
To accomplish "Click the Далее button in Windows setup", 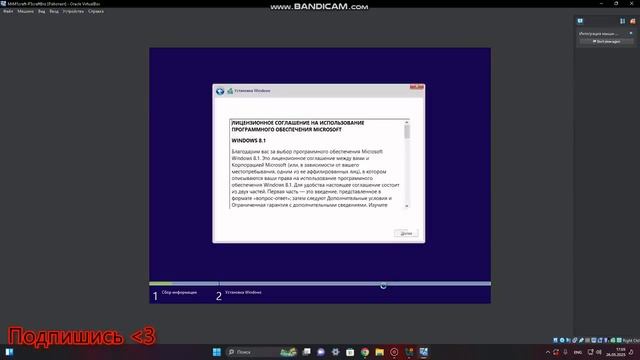I will click(x=406, y=233).
